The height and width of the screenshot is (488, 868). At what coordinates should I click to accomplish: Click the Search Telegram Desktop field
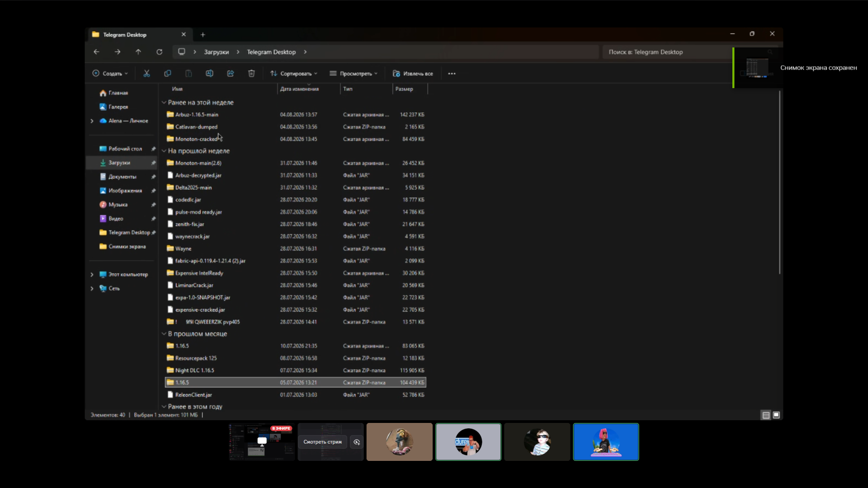(667, 52)
